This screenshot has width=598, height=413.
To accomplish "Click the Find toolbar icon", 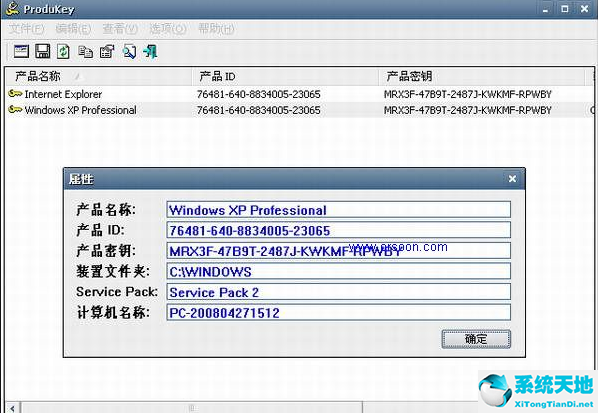I will 129,51.
